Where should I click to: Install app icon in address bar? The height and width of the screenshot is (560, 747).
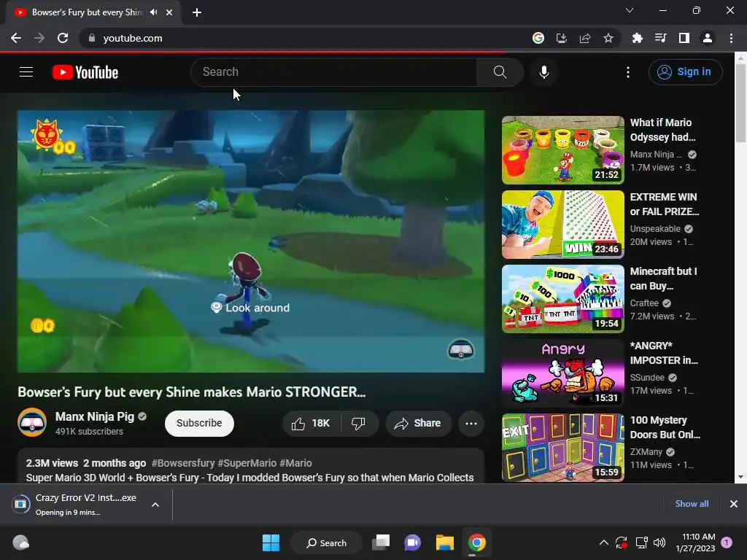562,38
